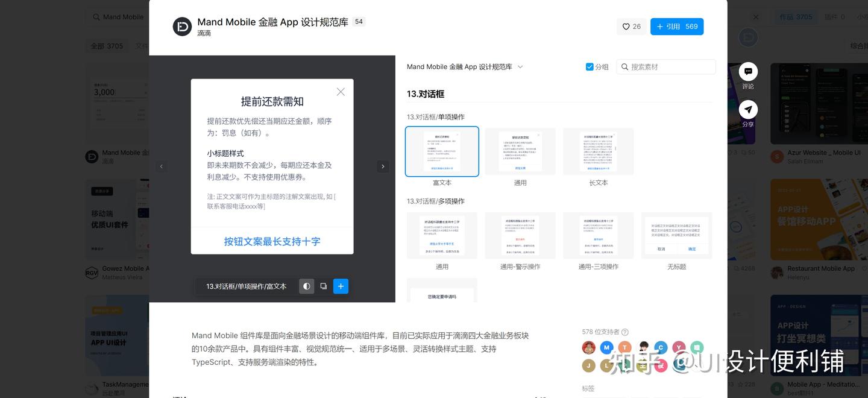Select the 长文本 component thumbnail
Screen dimensions: 868x398
(598, 151)
